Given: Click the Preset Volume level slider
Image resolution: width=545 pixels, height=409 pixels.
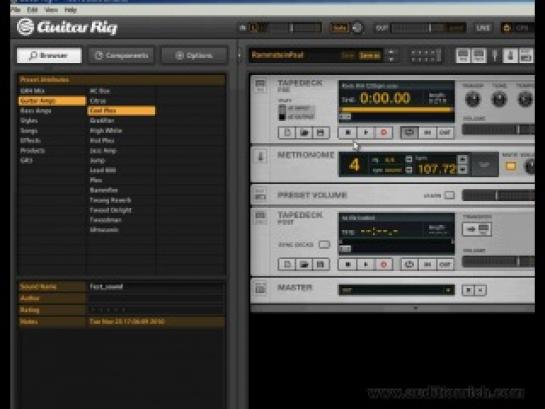Looking at the screenshot, I should point(498,195).
